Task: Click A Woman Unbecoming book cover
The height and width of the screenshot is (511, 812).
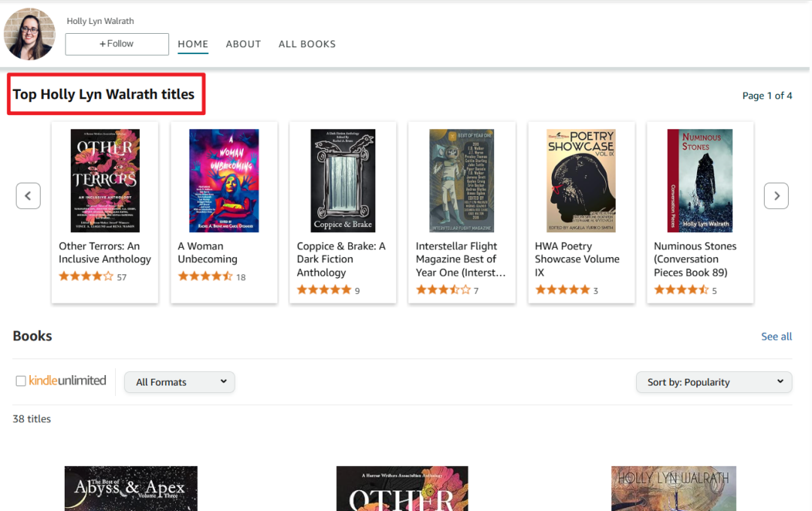Action: click(224, 180)
